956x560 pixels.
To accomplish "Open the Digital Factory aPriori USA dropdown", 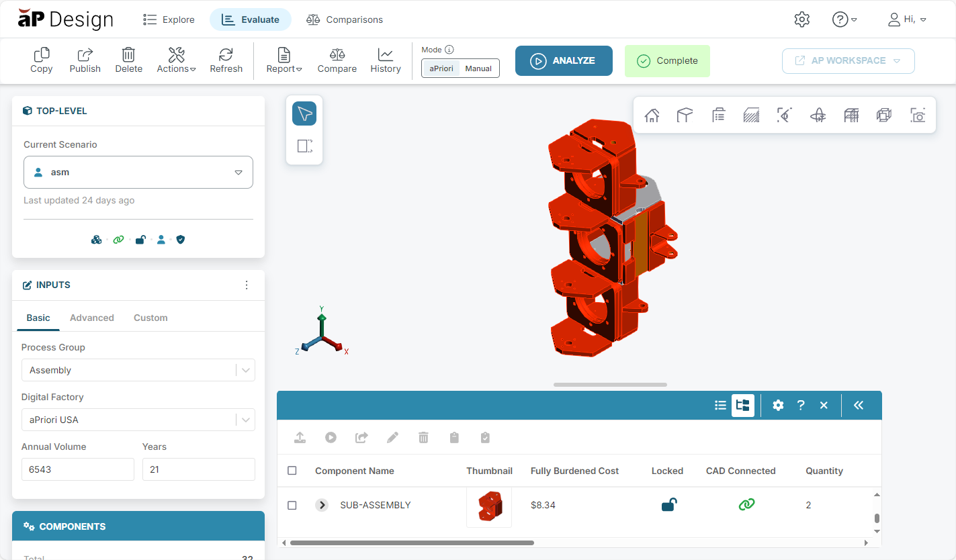I will click(x=138, y=420).
